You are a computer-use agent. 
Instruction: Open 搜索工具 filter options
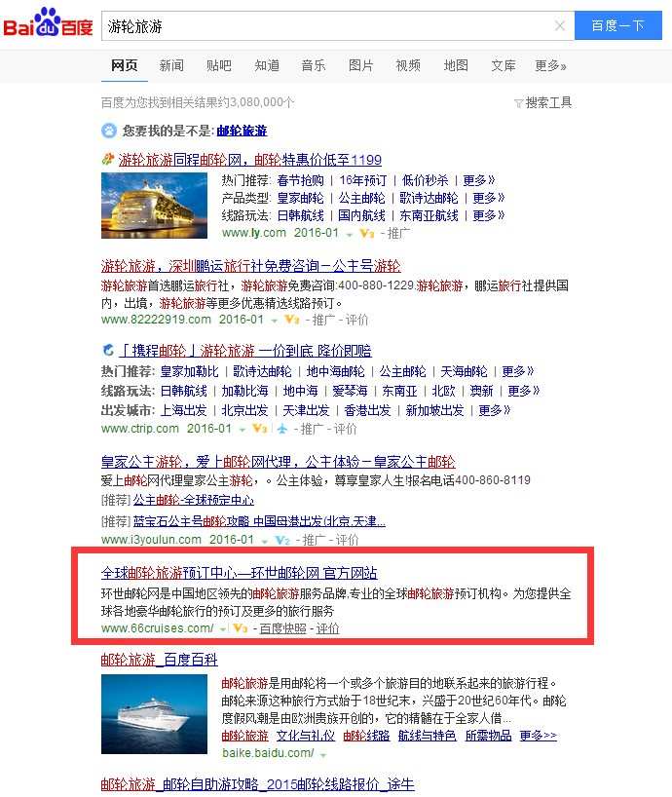point(548,103)
